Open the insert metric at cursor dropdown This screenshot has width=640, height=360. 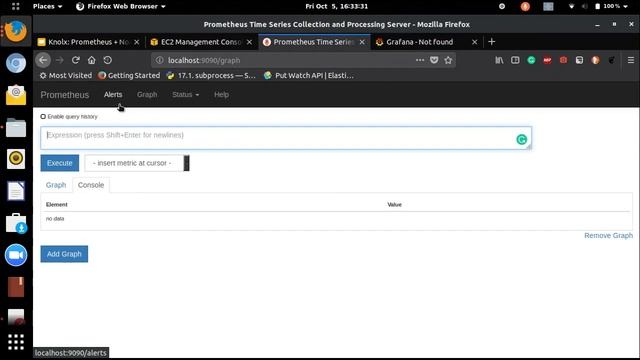137,163
